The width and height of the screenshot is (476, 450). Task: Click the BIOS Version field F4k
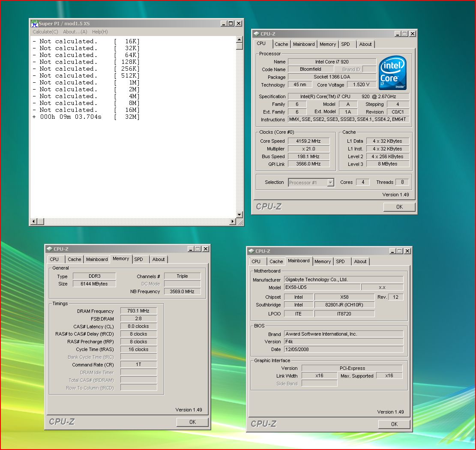point(344,342)
